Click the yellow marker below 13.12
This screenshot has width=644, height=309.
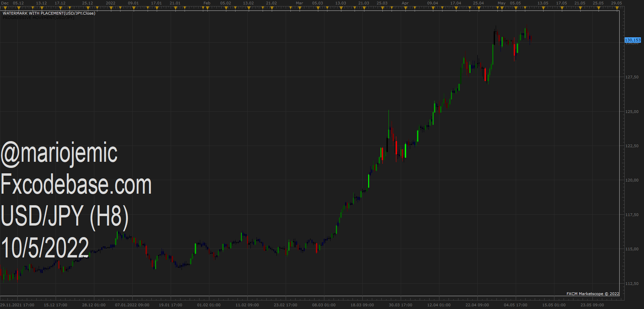[42, 8]
